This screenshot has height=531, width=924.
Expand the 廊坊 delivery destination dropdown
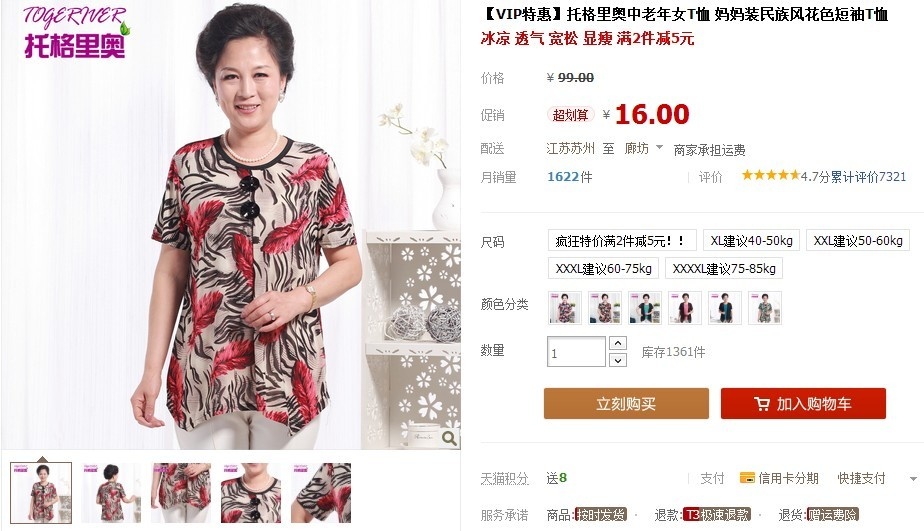pyautogui.click(x=659, y=147)
